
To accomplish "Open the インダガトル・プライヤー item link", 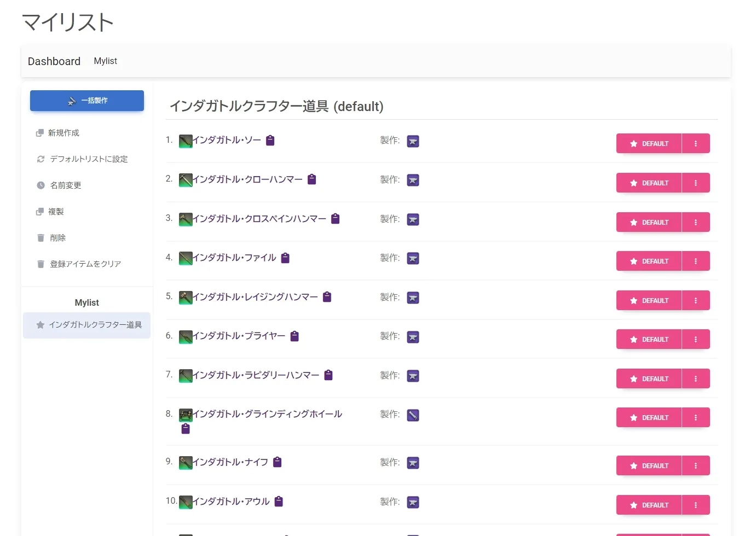I will click(239, 336).
